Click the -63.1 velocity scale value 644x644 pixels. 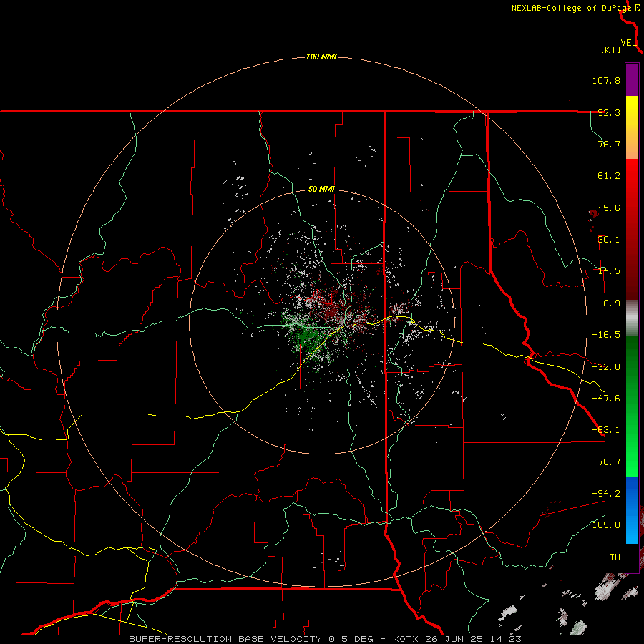pos(606,430)
